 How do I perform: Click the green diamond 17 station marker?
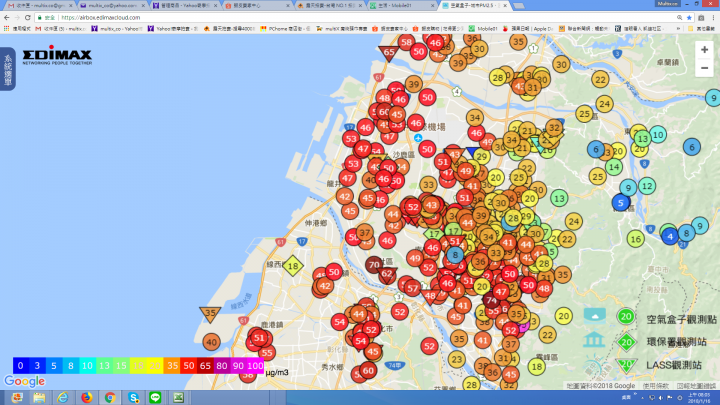click(x=434, y=234)
